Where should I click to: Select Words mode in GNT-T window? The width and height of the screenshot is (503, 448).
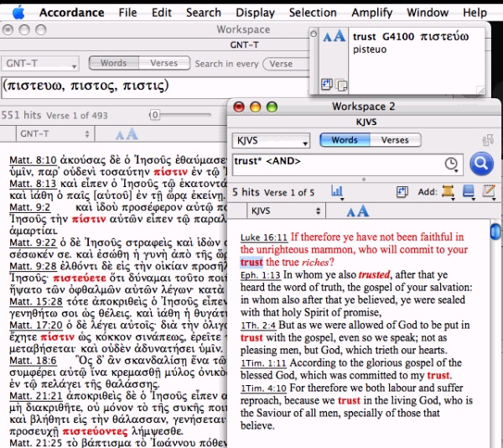[x=113, y=63]
